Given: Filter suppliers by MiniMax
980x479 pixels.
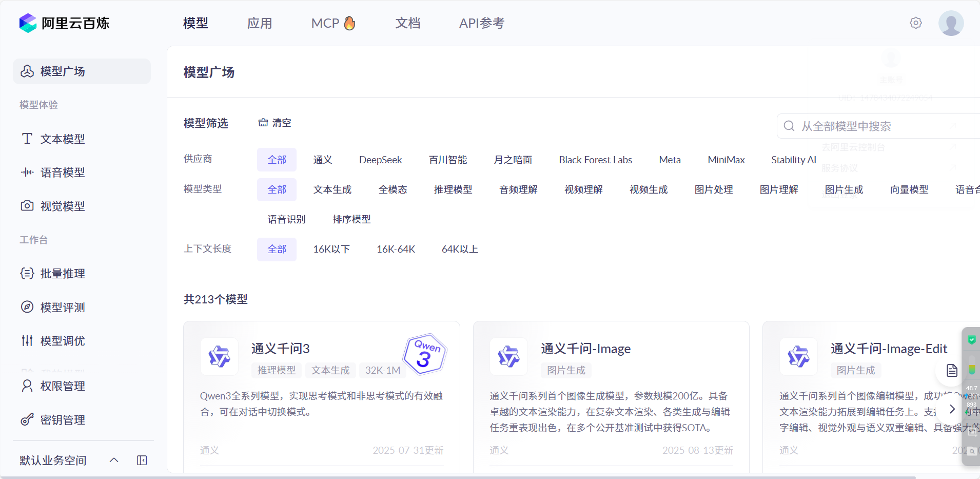Looking at the screenshot, I should pyautogui.click(x=726, y=160).
